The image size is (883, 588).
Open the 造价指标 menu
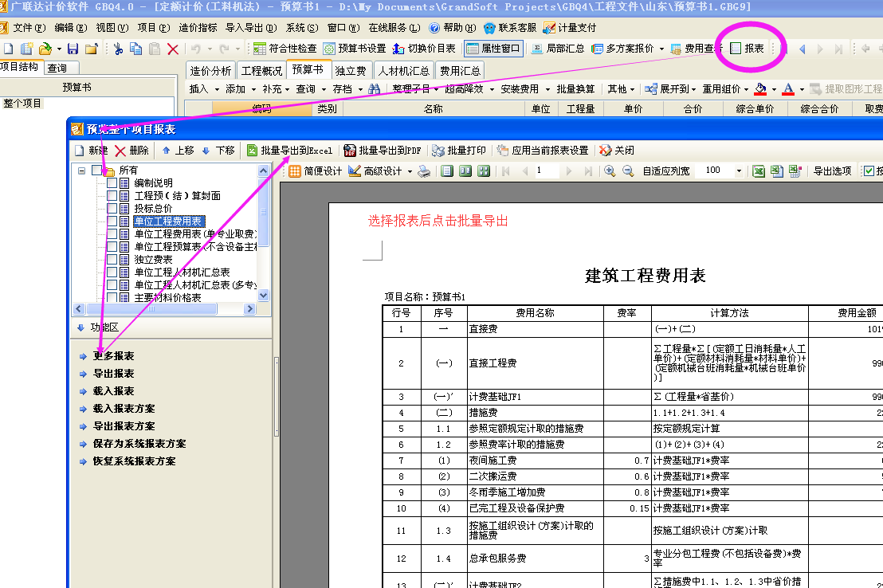(198, 28)
